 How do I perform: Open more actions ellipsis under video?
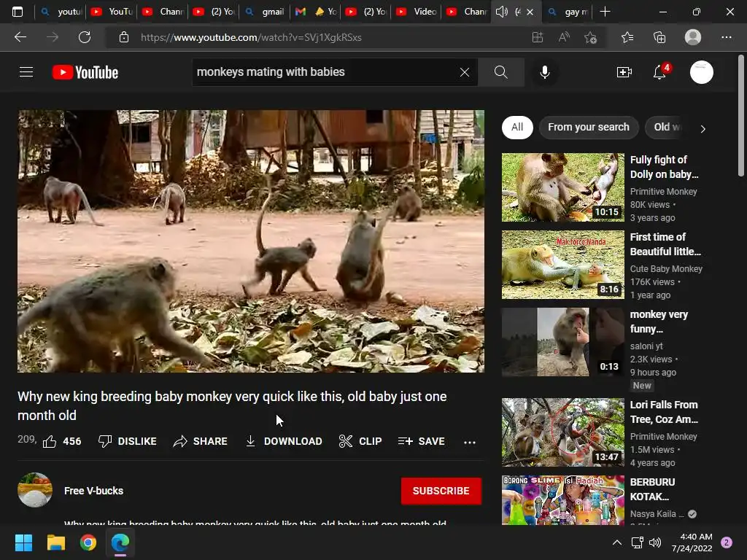pos(470,442)
